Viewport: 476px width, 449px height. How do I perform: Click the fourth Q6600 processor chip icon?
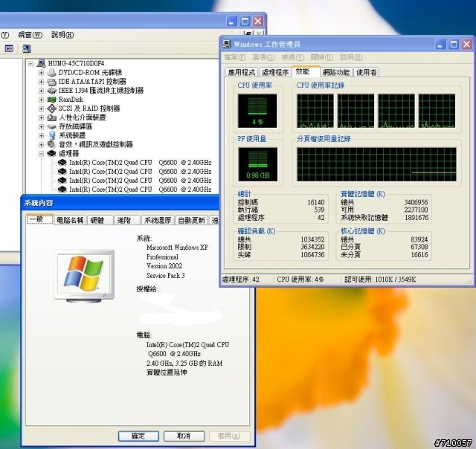[x=62, y=189]
